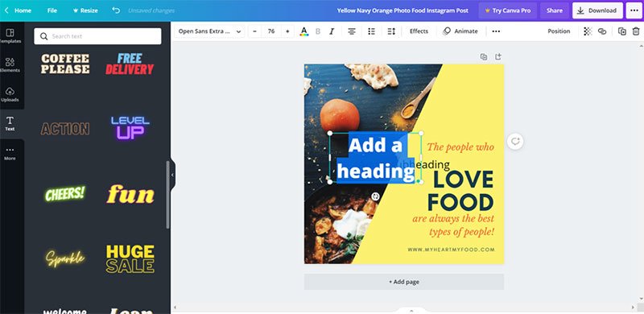644x314 pixels.
Task: Click the font size value 76
Action: [271, 31]
